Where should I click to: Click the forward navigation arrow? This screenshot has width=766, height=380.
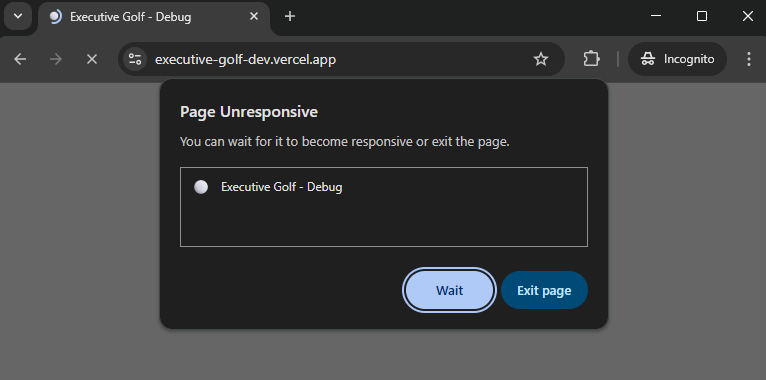pos(56,60)
